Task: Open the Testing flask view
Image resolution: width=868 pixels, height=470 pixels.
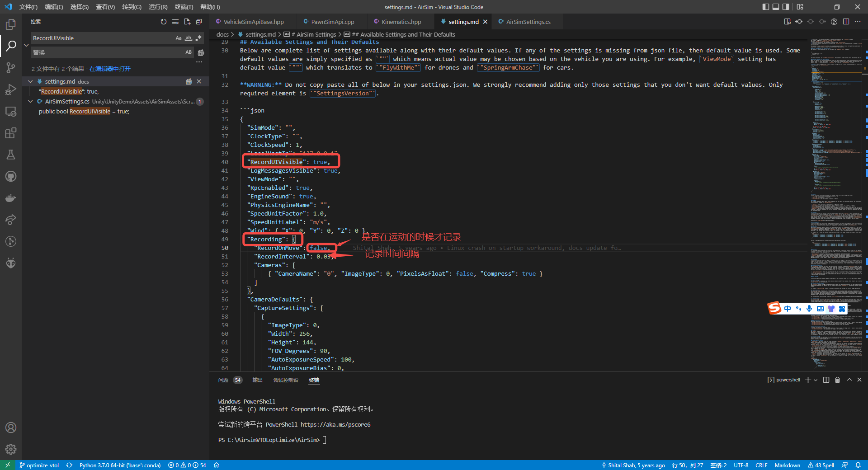Action: [x=11, y=155]
